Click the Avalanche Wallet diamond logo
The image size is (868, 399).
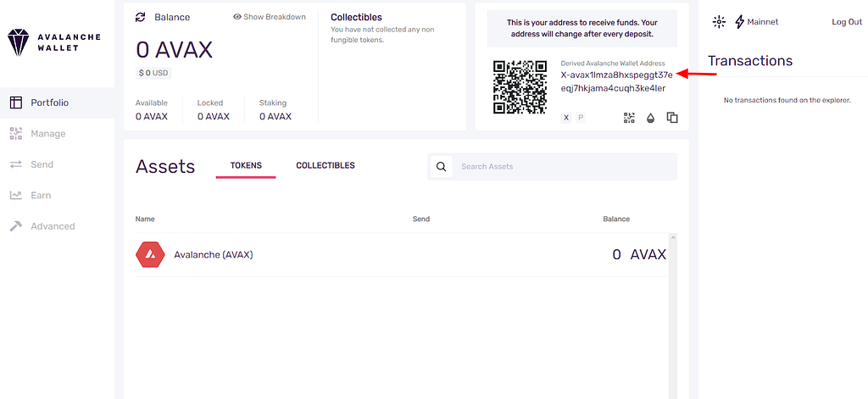click(x=18, y=42)
